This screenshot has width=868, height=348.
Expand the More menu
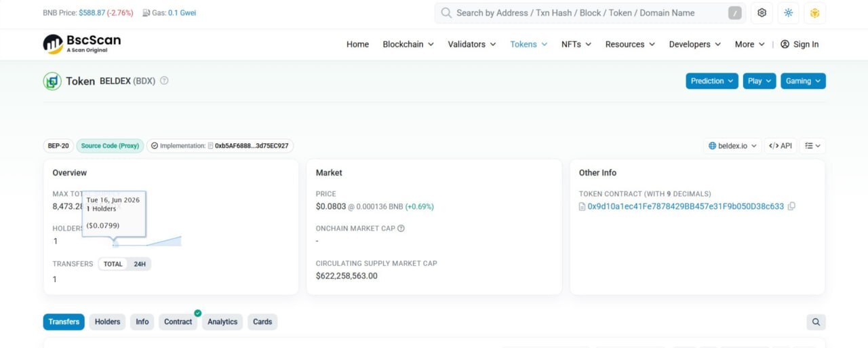click(750, 44)
